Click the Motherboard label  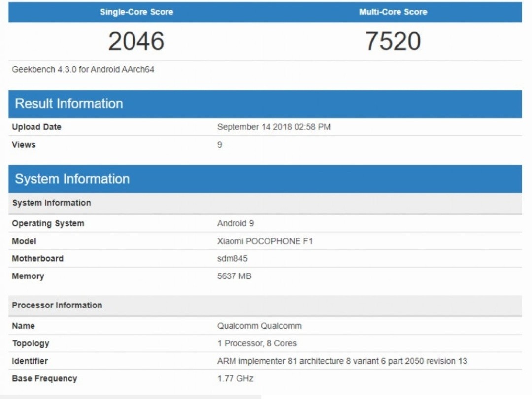[x=37, y=259]
